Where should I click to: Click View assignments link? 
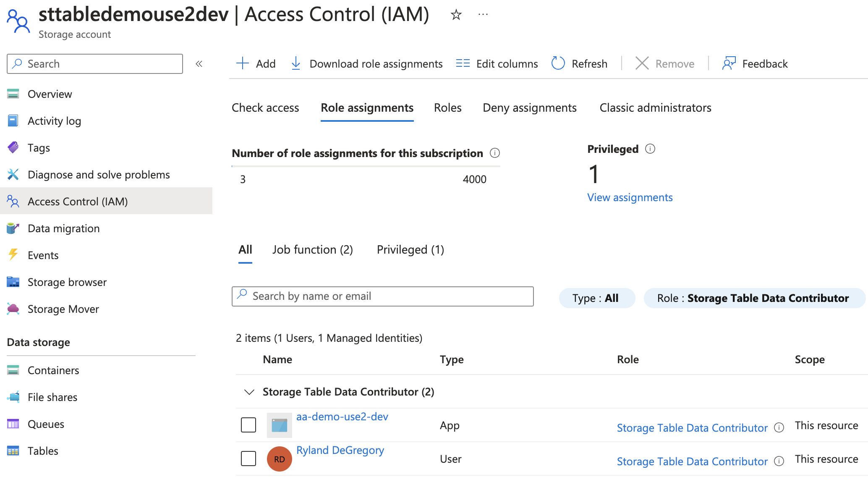coord(630,197)
